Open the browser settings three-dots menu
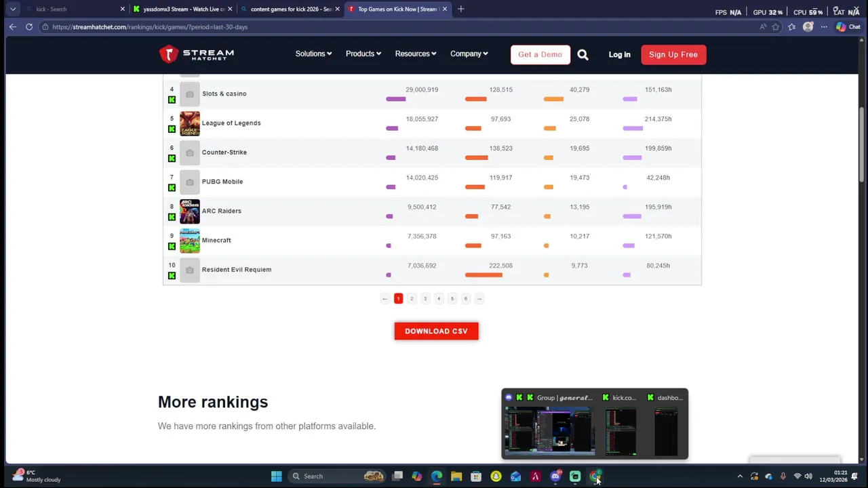868x488 pixels. pos(824,27)
